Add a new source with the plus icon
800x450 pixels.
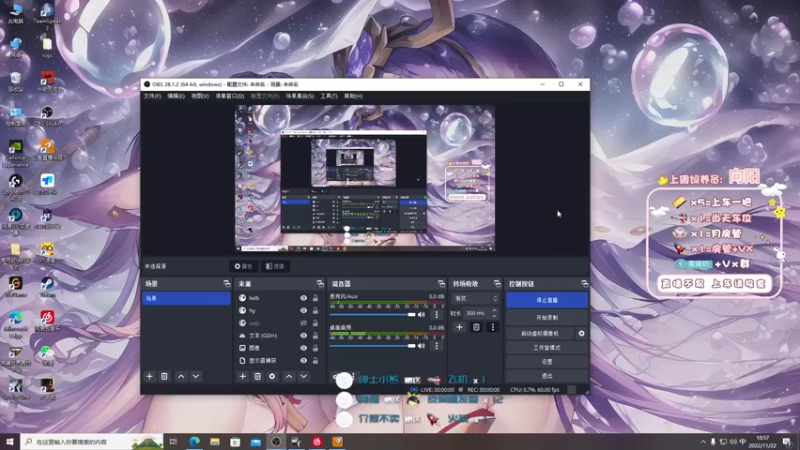pos(243,377)
